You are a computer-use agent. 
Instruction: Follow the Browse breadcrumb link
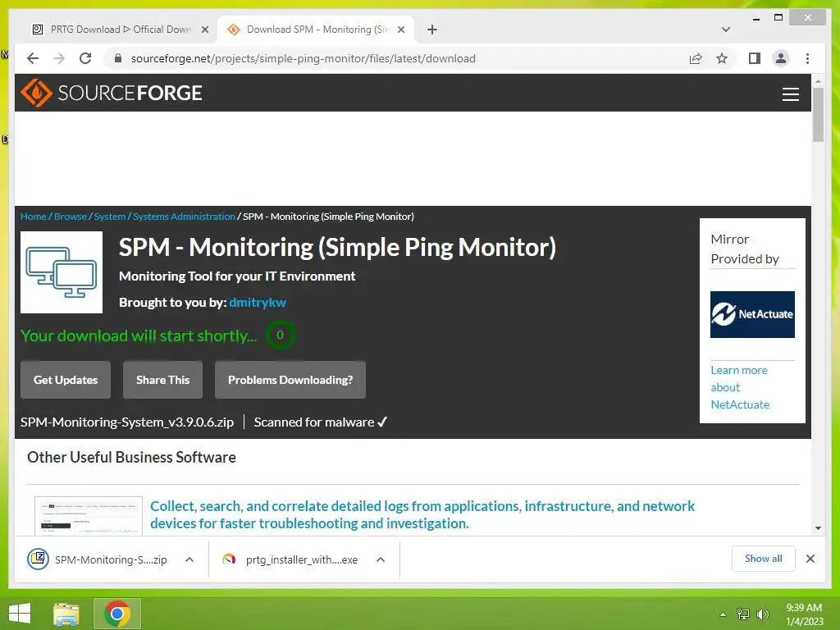point(71,217)
